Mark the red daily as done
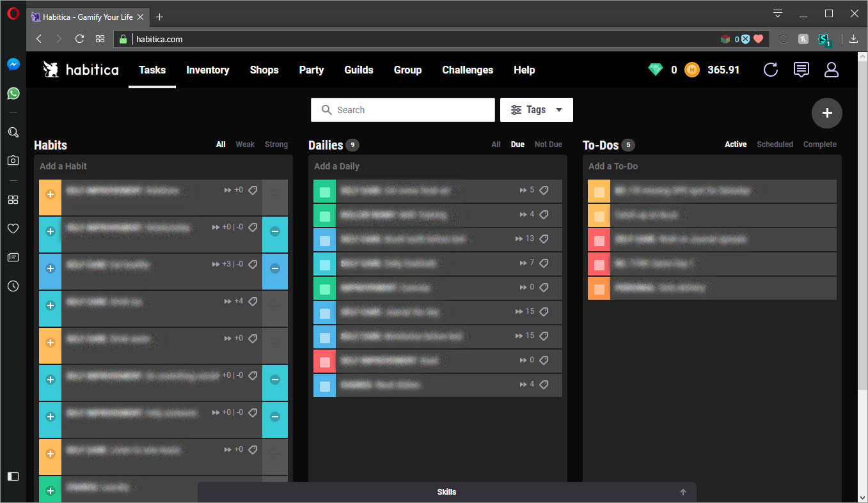Viewport: 868px width, 503px height. tap(324, 361)
